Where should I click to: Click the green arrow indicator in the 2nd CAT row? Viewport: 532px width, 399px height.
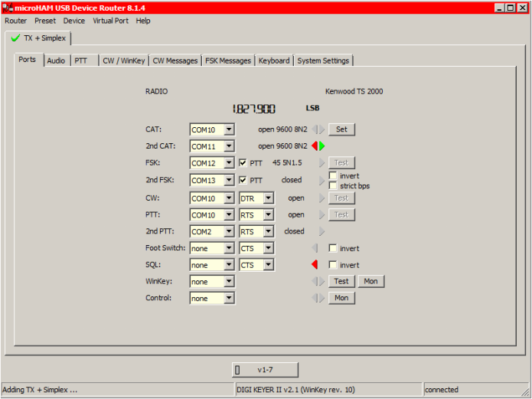point(322,146)
